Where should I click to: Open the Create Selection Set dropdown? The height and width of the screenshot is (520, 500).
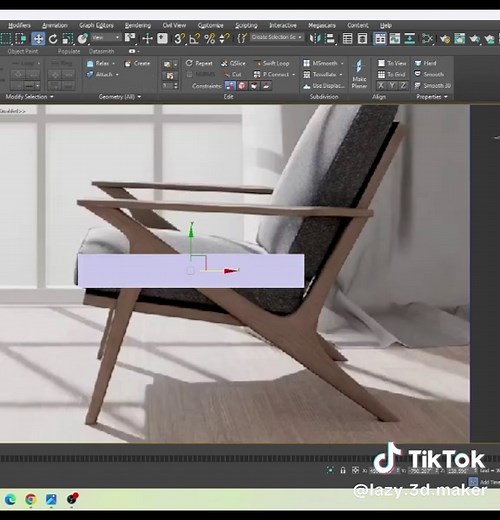(x=277, y=37)
